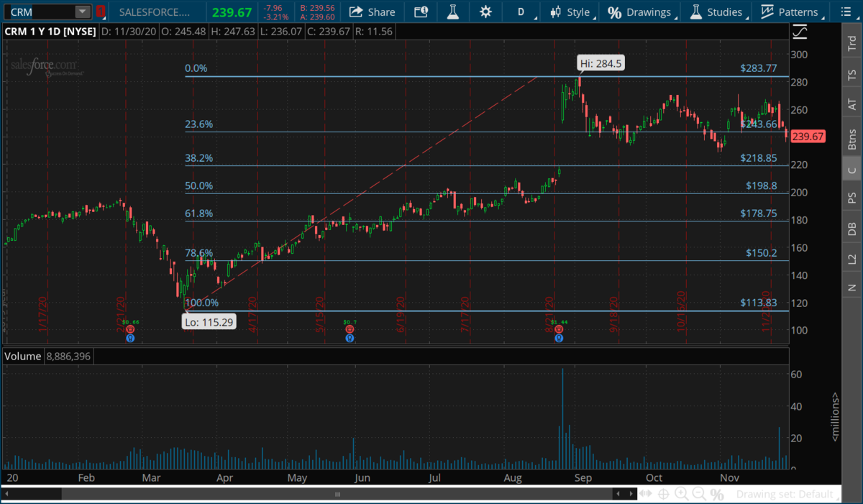Click the February earnings bulb icon
The width and height of the screenshot is (863, 504).
click(x=130, y=337)
